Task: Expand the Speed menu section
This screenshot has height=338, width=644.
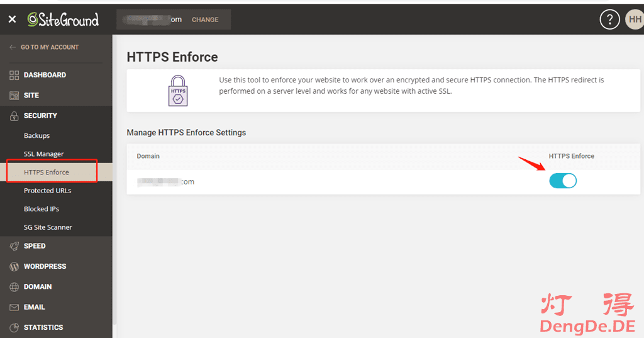Action: 35,246
